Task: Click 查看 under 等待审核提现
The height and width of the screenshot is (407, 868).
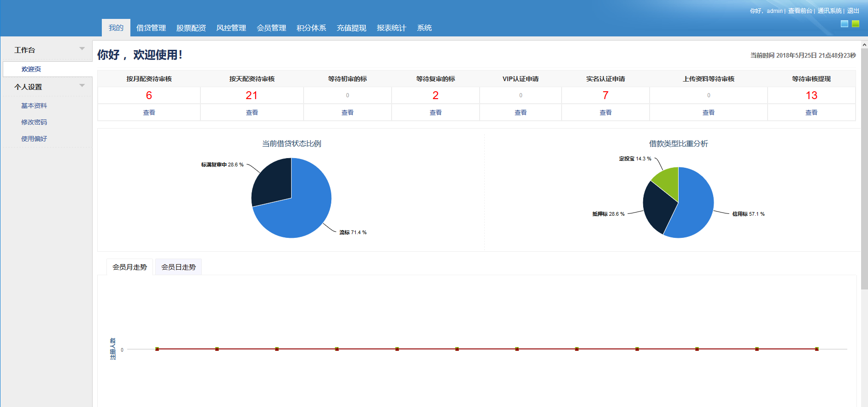Action: (x=811, y=112)
